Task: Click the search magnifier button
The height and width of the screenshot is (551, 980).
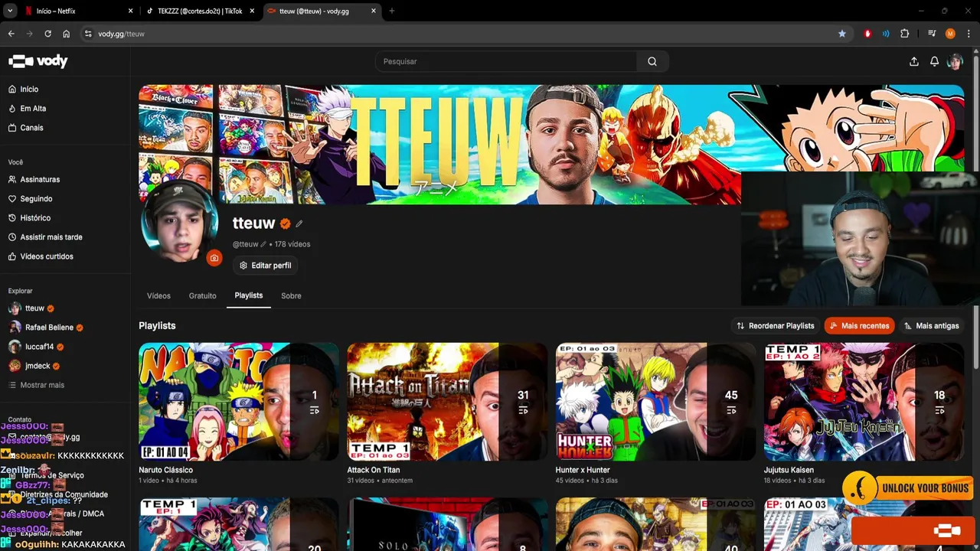Action: [x=652, y=61]
